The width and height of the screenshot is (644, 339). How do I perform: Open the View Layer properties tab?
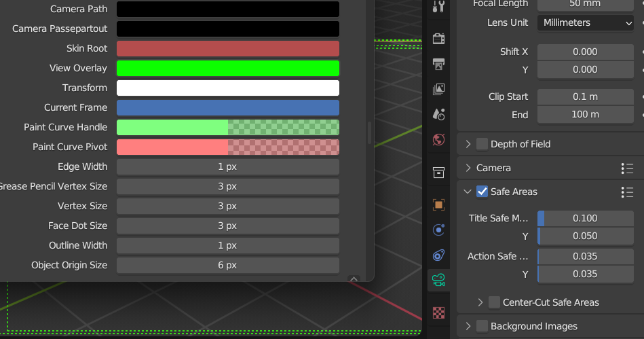point(438,89)
